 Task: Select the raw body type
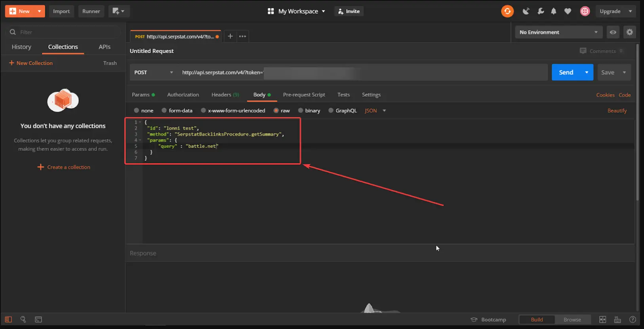click(276, 110)
